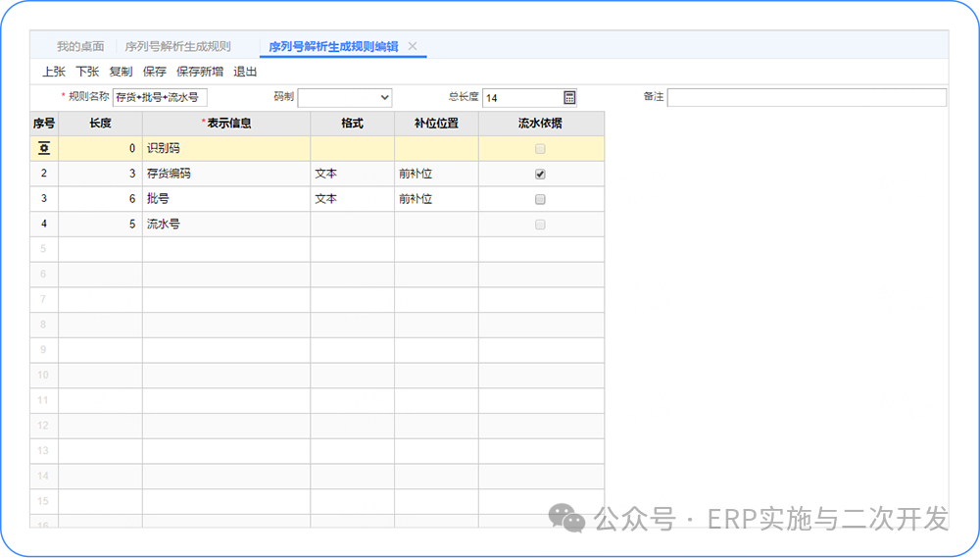Go to previous record with 上张
The width and height of the screenshot is (980, 558).
(x=54, y=72)
